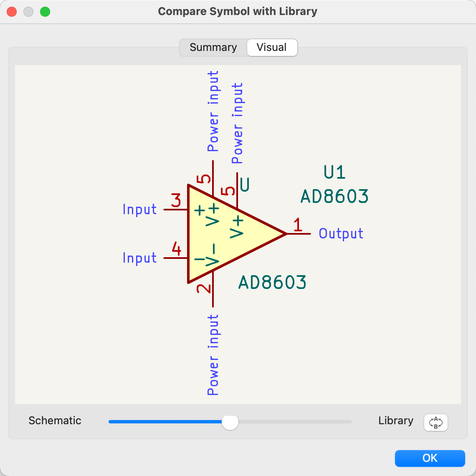476x476 pixels.
Task: Click the grey minimize window icon
Action: (x=28, y=12)
